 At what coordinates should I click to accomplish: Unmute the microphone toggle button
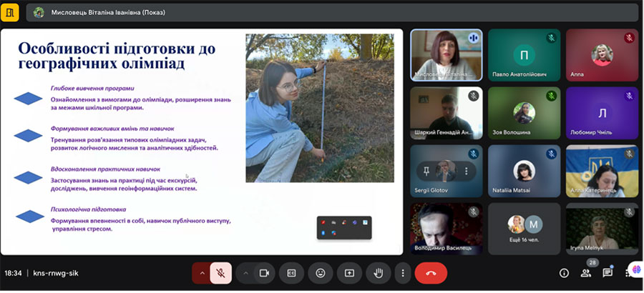(220, 273)
